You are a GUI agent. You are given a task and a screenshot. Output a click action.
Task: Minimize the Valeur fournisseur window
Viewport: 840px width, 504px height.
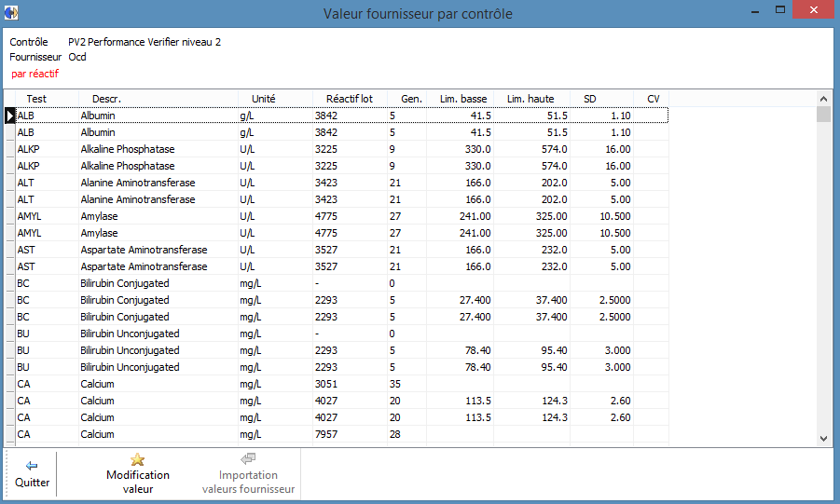pos(755,10)
